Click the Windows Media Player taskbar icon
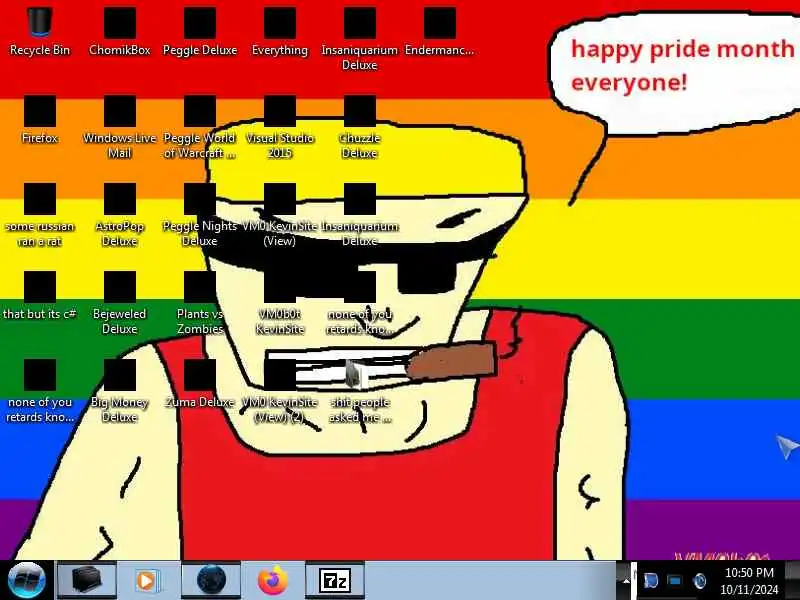800x600 pixels. point(147,581)
